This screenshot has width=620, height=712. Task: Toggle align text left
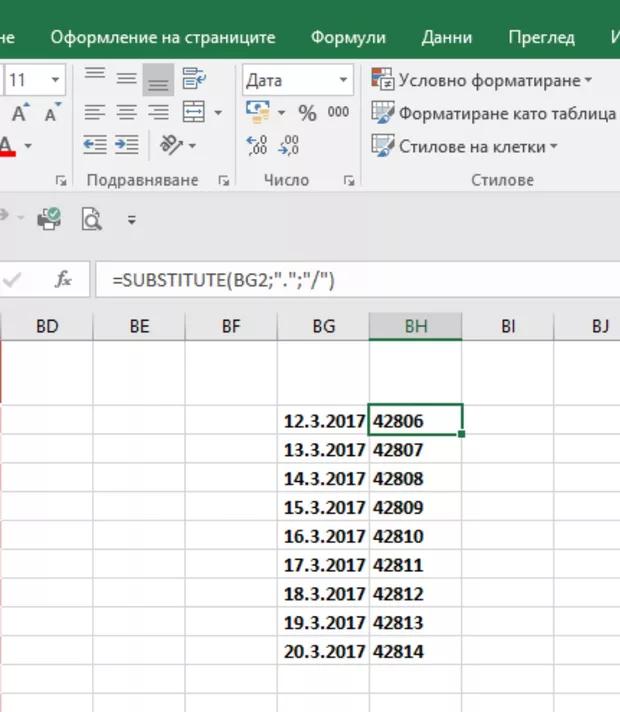[x=95, y=112]
